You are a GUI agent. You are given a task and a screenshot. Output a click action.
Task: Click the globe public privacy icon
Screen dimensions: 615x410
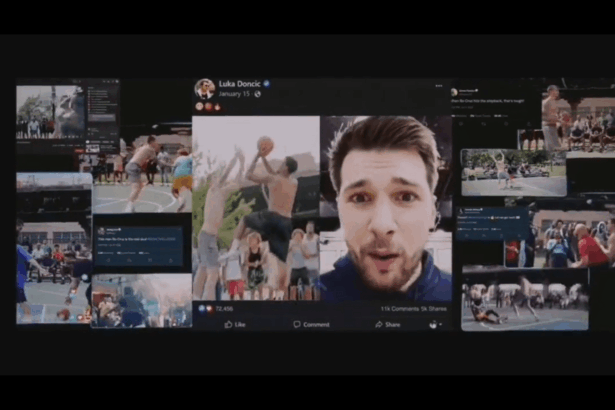coord(257,94)
